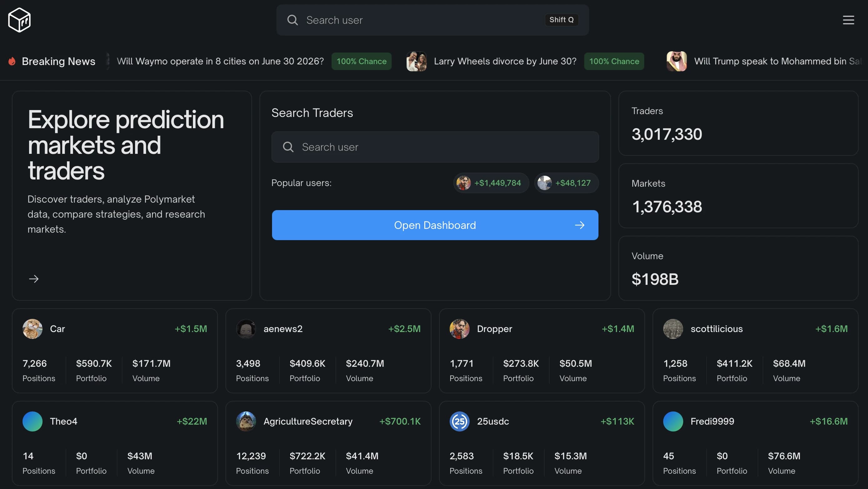Click Theo4's $43M volume
This screenshot has width=868, height=489.
click(x=139, y=456)
